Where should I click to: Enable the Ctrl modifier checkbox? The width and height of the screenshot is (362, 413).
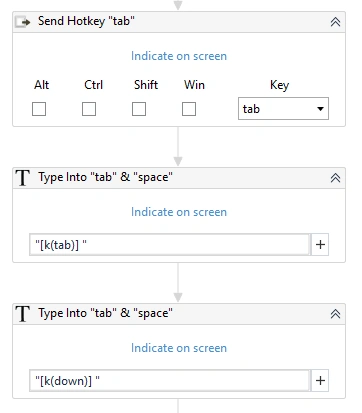point(89,109)
